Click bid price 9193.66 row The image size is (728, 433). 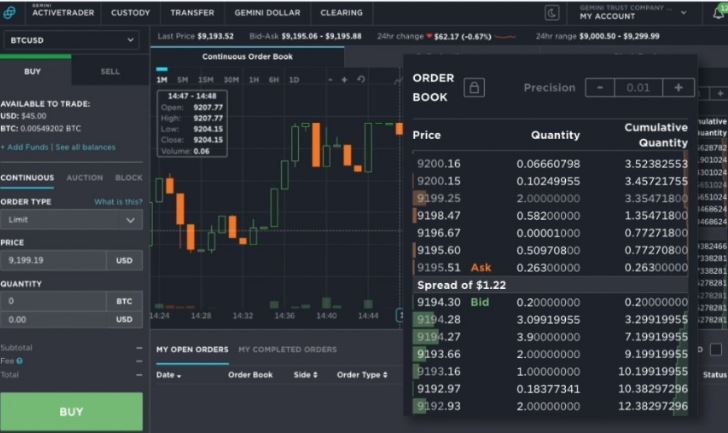[x=550, y=355]
